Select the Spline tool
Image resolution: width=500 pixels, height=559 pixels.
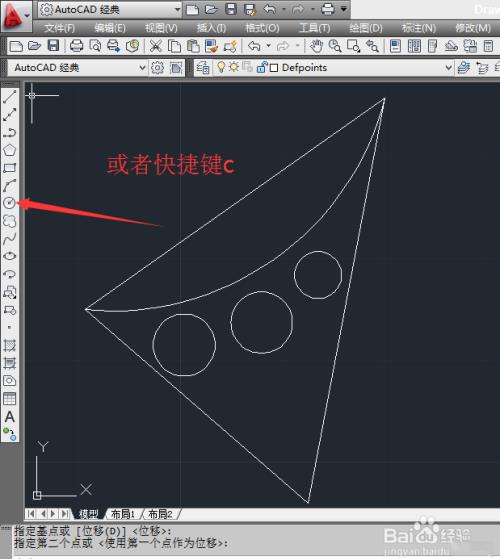(x=10, y=239)
